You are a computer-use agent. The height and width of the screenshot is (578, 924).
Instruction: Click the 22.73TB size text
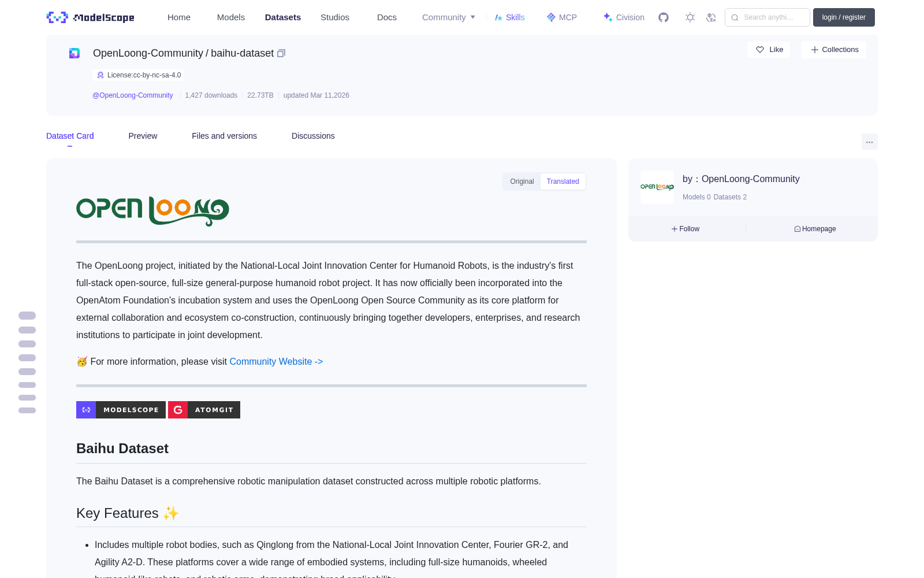click(260, 95)
